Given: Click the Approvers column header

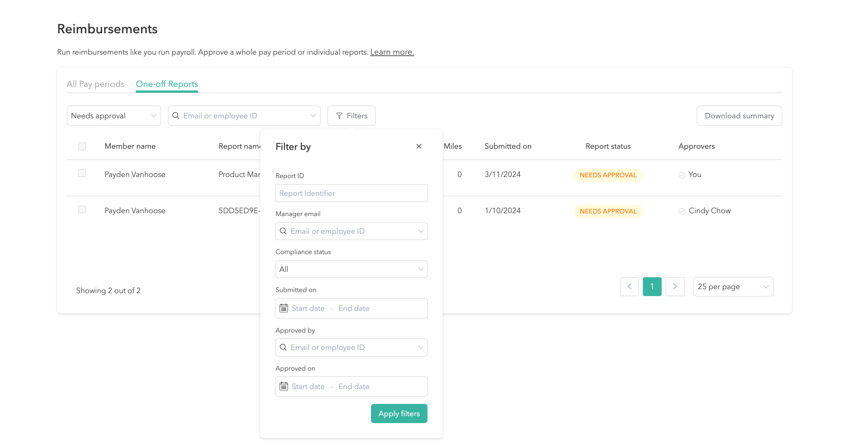Looking at the screenshot, I should point(697,146).
